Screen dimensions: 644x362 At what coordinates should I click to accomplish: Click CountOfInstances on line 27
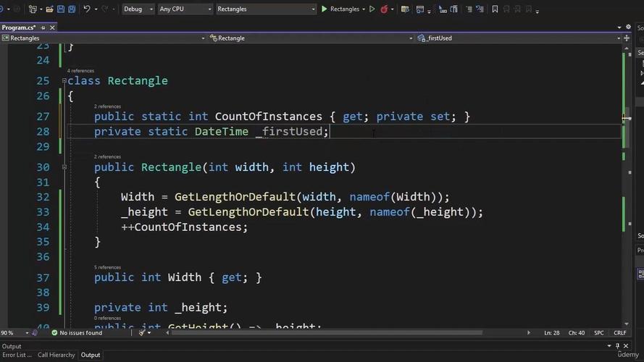tap(269, 117)
